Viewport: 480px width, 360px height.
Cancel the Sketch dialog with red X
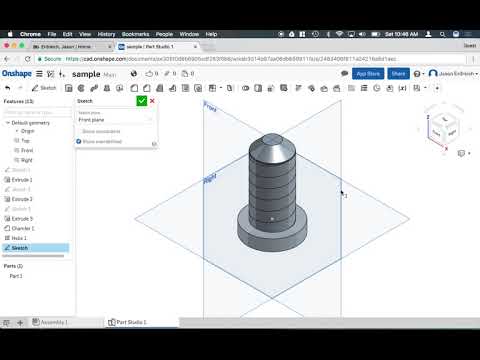[152, 101]
